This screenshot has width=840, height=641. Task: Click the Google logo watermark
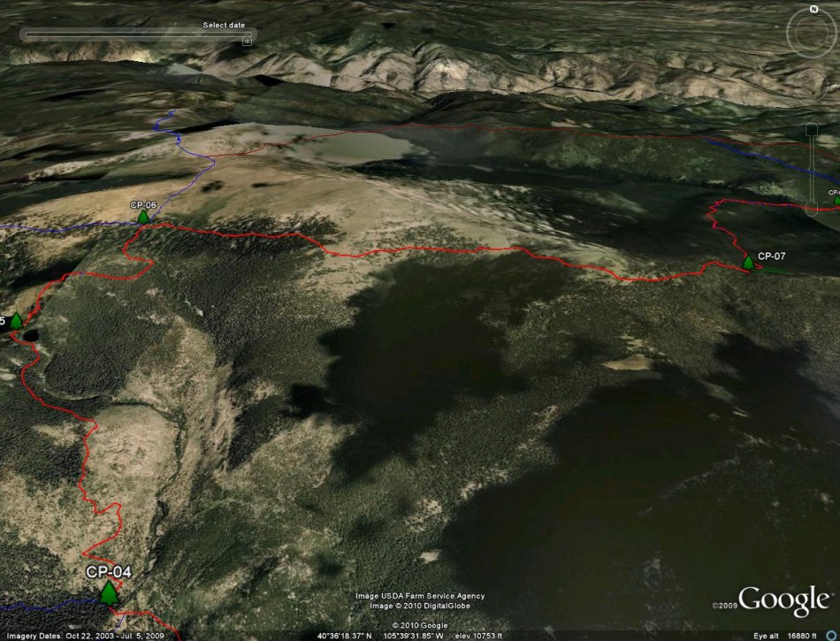click(783, 600)
